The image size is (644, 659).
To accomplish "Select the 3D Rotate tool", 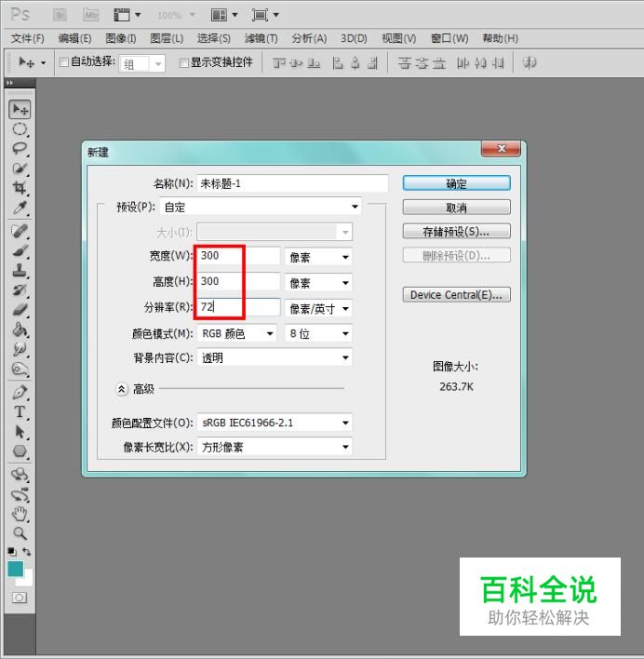I will click(20, 475).
